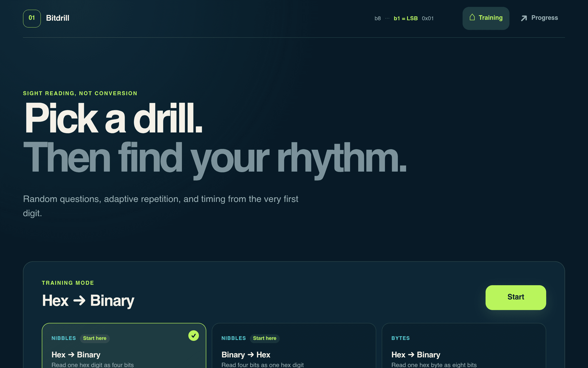Click the 01 logo badge

32,18
